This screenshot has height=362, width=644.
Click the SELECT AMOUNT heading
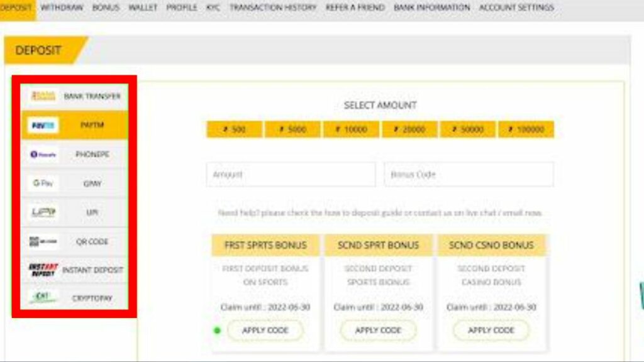(380, 105)
